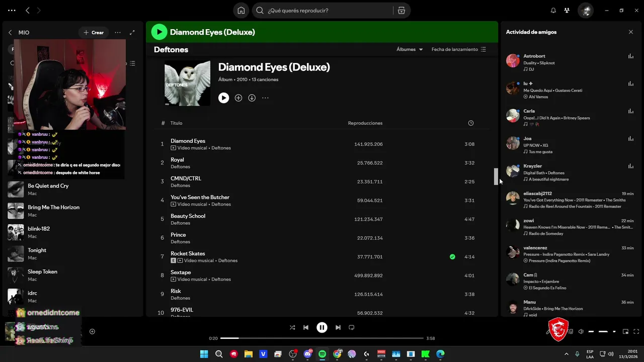Add the current song with the plus icon
This screenshot has height=362, width=644.
coord(92,331)
